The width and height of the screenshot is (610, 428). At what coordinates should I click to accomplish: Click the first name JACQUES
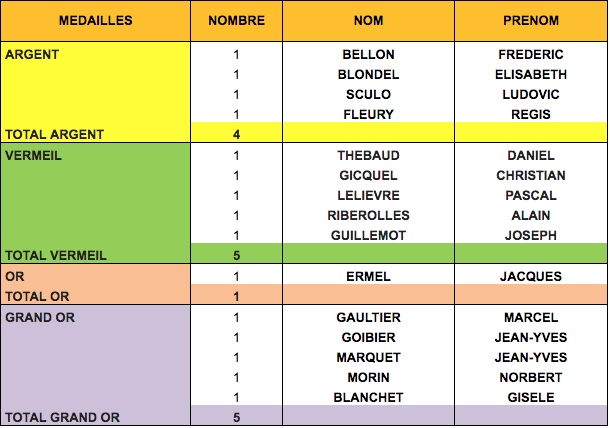click(x=531, y=276)
